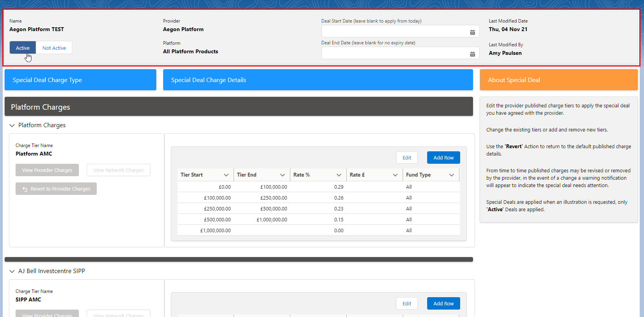Viewport: 644px width, 317px height.
Task: Open calendar picker for Deal Start Date
Action: point(472,32)
